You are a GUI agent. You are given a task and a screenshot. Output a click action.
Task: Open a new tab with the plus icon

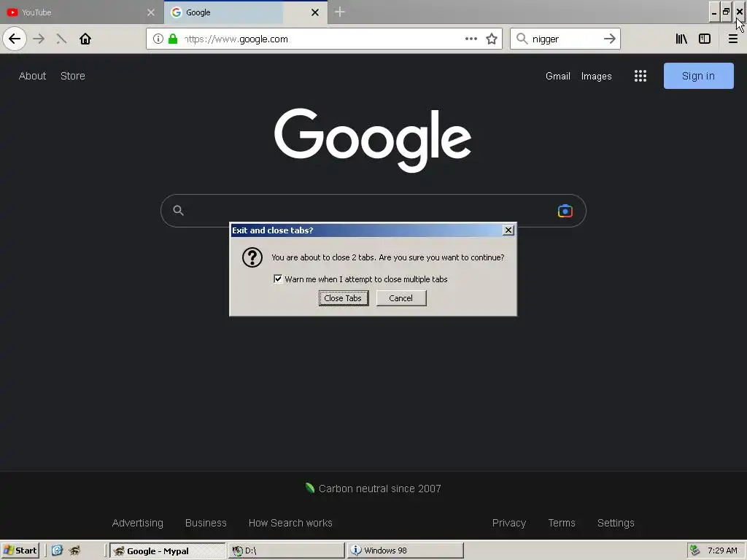(340, 12)
